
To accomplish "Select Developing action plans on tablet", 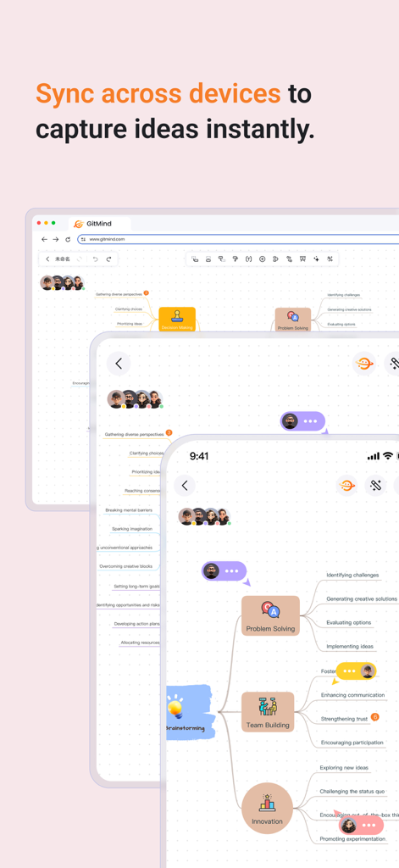I will [136, 624].
